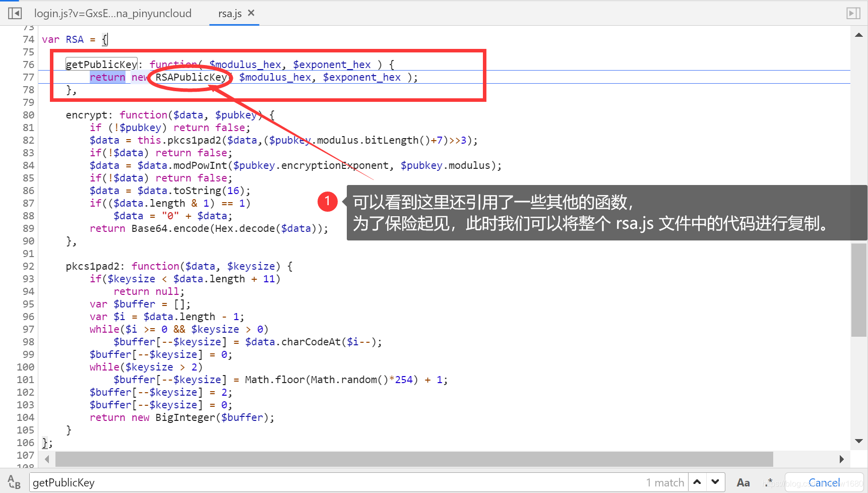868x493 pixels.
Task: Click 'Base64.encode' on line 89
Action: click(170, 228)
